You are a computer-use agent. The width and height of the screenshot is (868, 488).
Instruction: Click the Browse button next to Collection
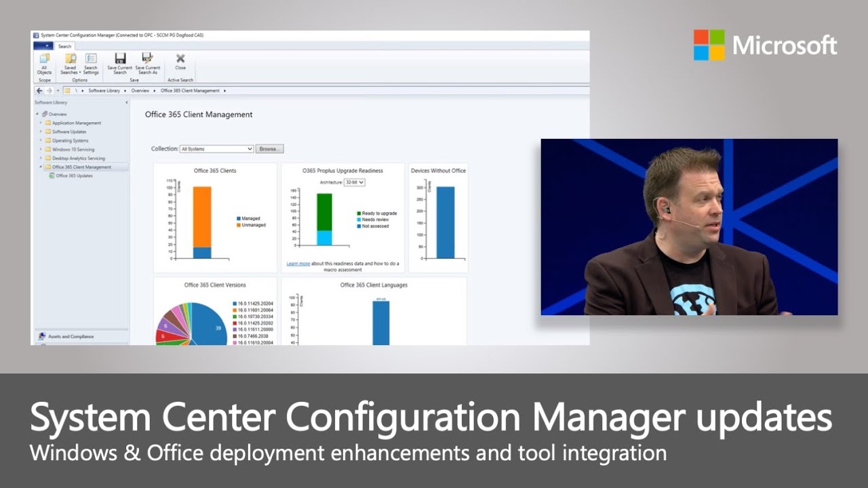coord(269,148)
